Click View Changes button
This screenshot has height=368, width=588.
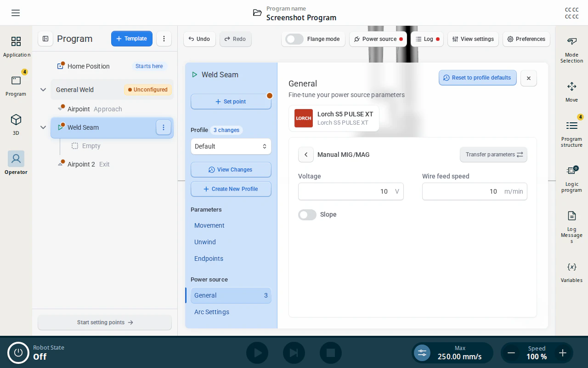click(x=231, y=170)
